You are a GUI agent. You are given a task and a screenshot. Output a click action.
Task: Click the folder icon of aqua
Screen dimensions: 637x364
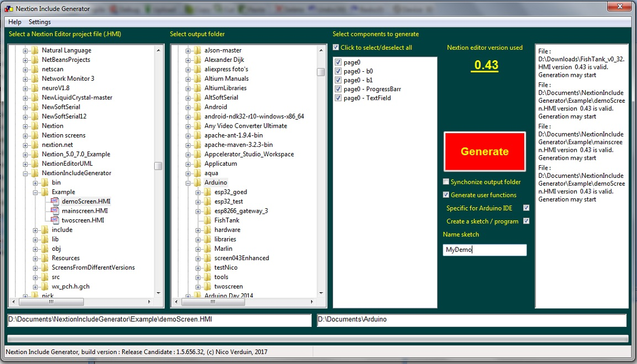pos(197,173)
